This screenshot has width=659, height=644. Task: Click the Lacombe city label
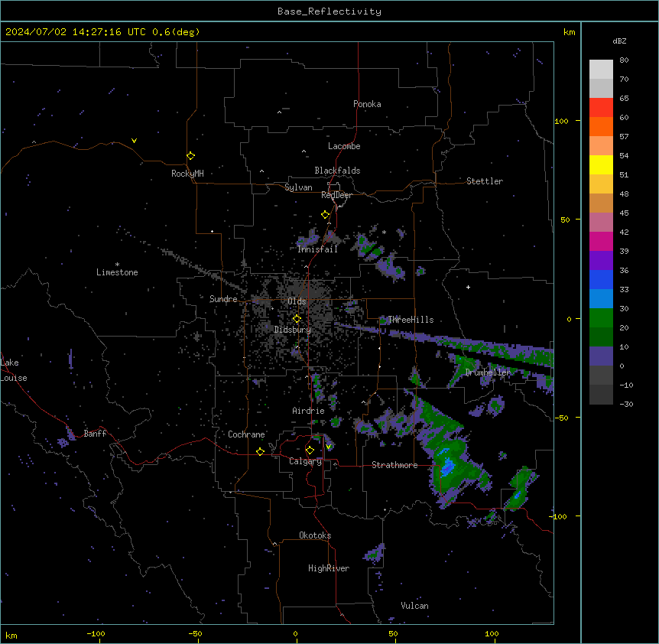344,146
